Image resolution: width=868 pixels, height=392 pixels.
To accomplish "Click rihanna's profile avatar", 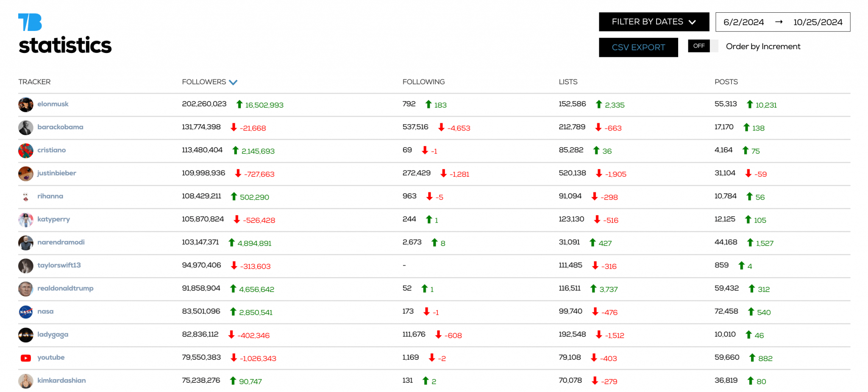I will (26, 196).
